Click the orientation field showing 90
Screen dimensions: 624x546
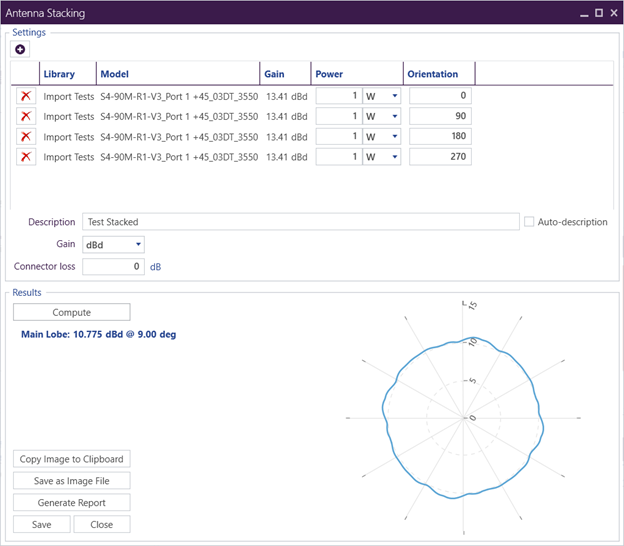click(440, 116)
